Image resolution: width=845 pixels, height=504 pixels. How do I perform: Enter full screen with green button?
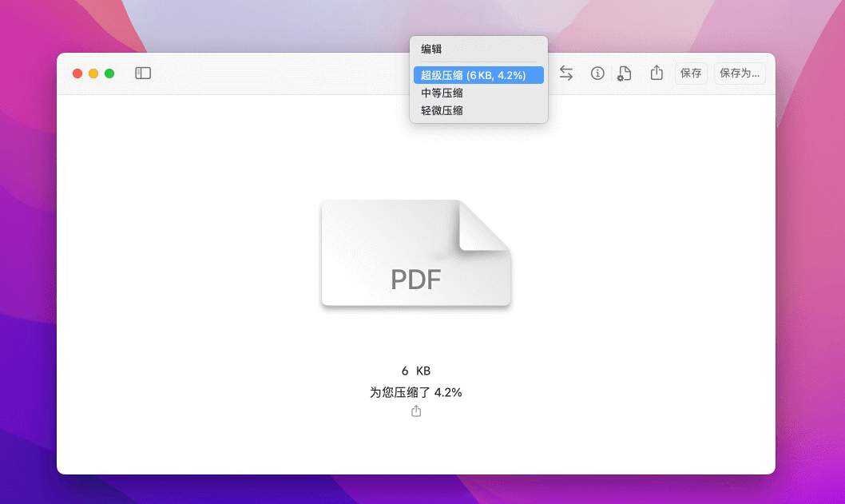(x=109, y=73)
